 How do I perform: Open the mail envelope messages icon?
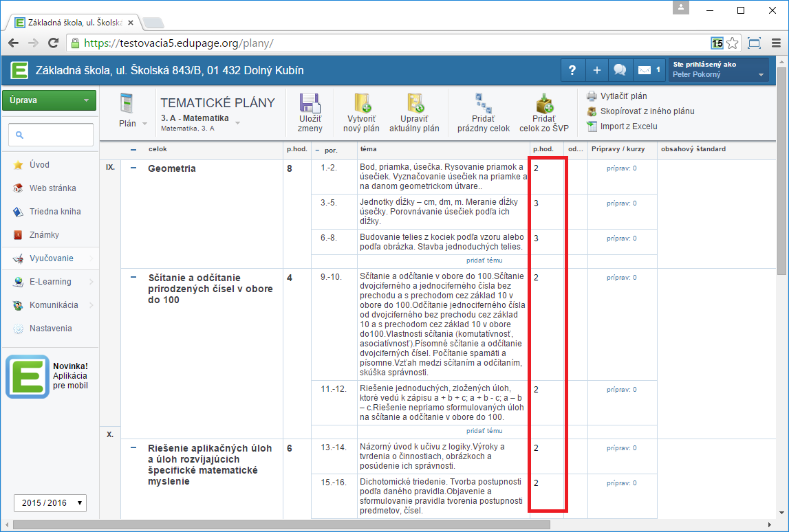(645, 70)
